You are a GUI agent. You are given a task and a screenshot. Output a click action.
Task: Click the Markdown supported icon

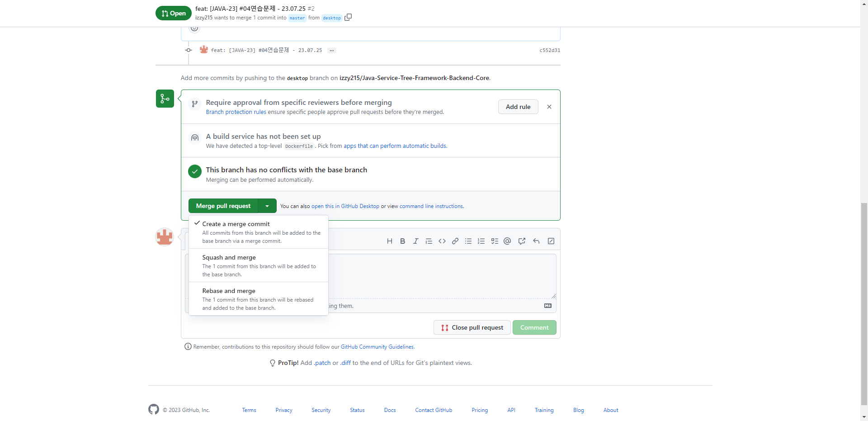(548, 306)
